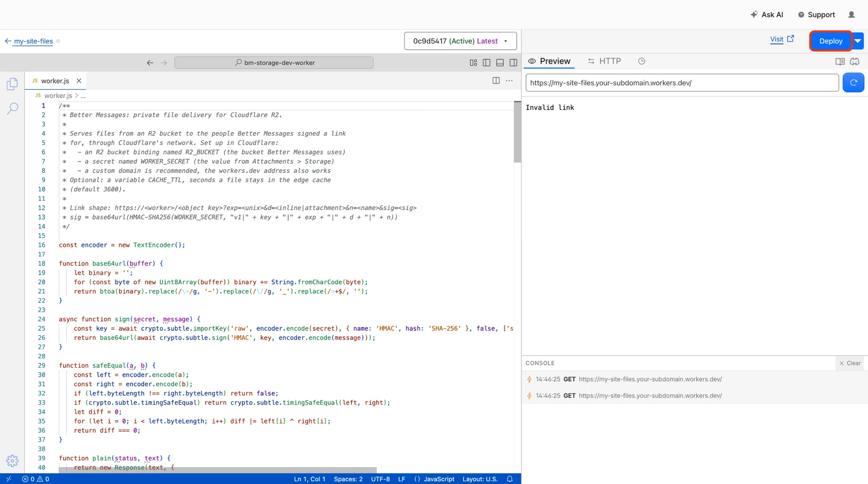This screenshot has height=484, width=868.
Task: Click Ln 1, Col 1 status entry
Action: click(309, 479)
